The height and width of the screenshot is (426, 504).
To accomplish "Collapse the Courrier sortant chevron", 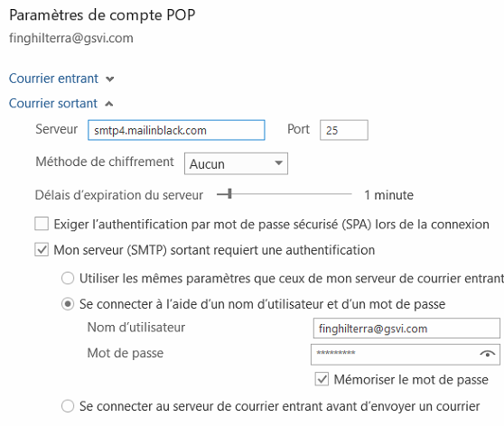I will [109, 104].
